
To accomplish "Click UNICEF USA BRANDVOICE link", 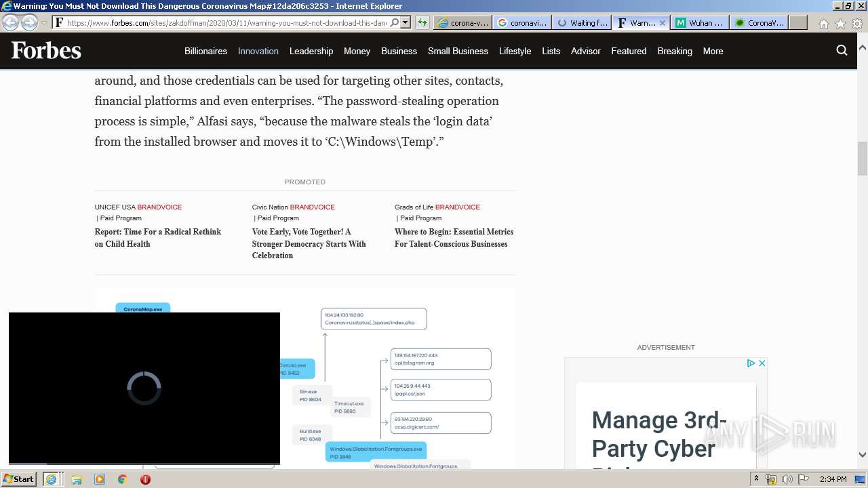I will [x=138, y=207].
